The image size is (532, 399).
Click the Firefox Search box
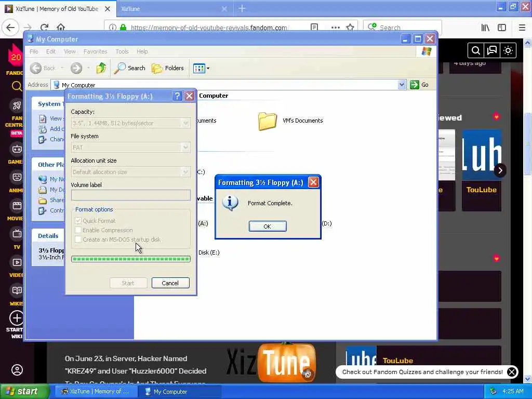coord(403,28)
